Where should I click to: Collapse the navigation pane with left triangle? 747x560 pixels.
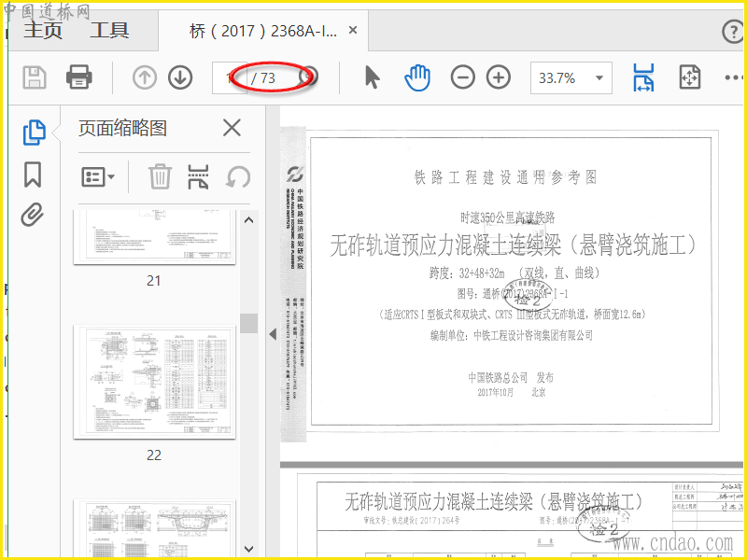click(x=273, y=334)
